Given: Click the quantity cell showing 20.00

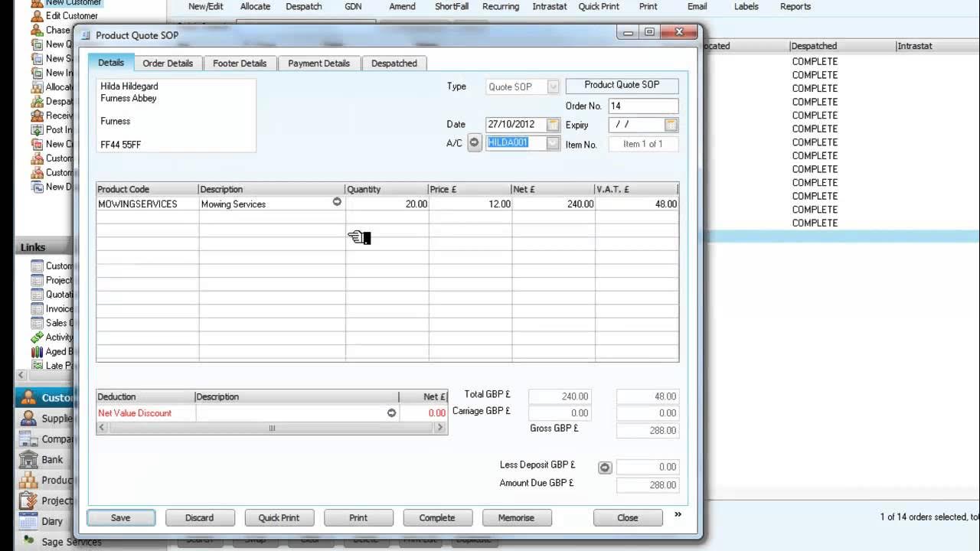Looking at the screenshot, I should click(x=387, y=204).
